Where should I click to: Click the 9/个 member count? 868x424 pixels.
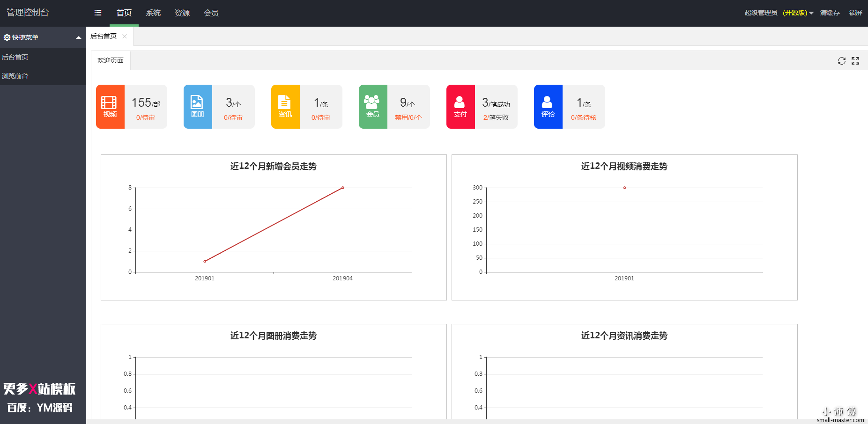pyautogui.click(x=408, y=102)
